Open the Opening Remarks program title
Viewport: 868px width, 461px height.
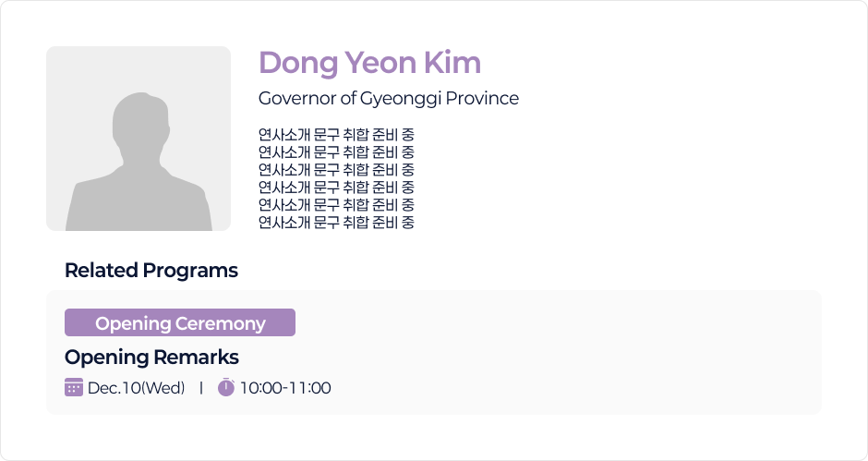point(151,357)
